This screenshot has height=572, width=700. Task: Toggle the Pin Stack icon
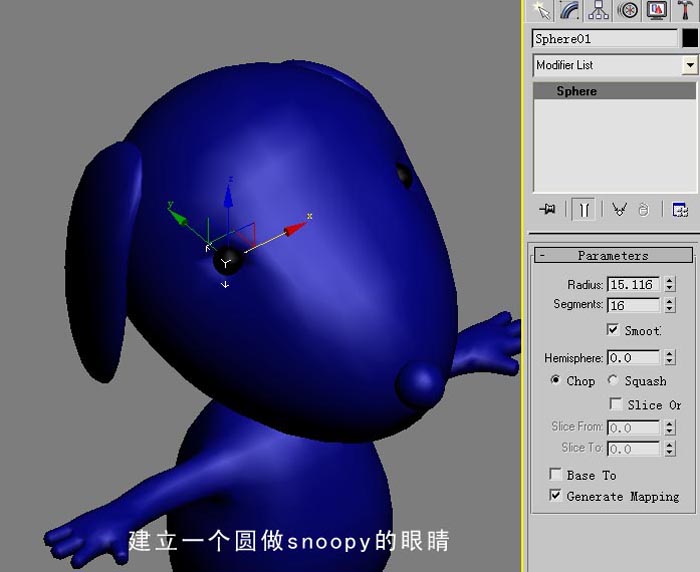coord(547,209)
